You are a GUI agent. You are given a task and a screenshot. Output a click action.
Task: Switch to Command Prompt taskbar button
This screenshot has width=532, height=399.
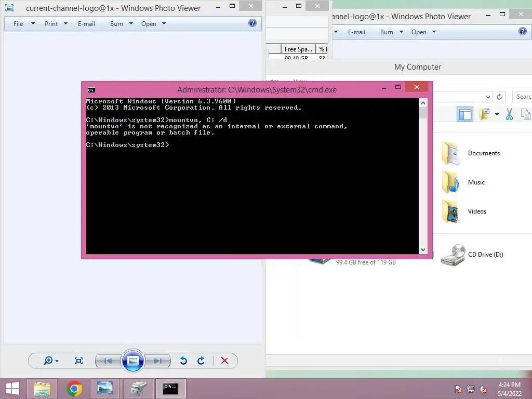tap(170, 389)
